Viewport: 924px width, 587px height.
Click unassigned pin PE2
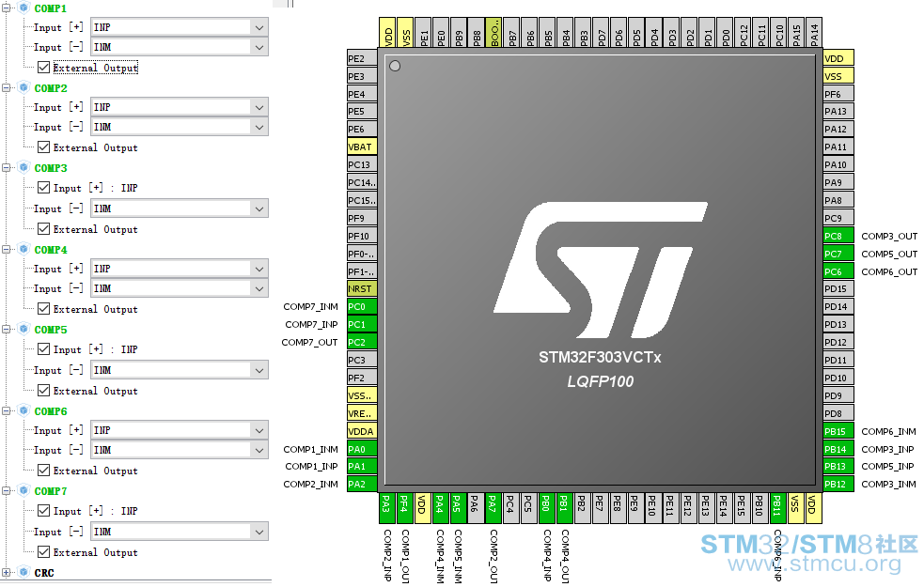pos(362,58)
